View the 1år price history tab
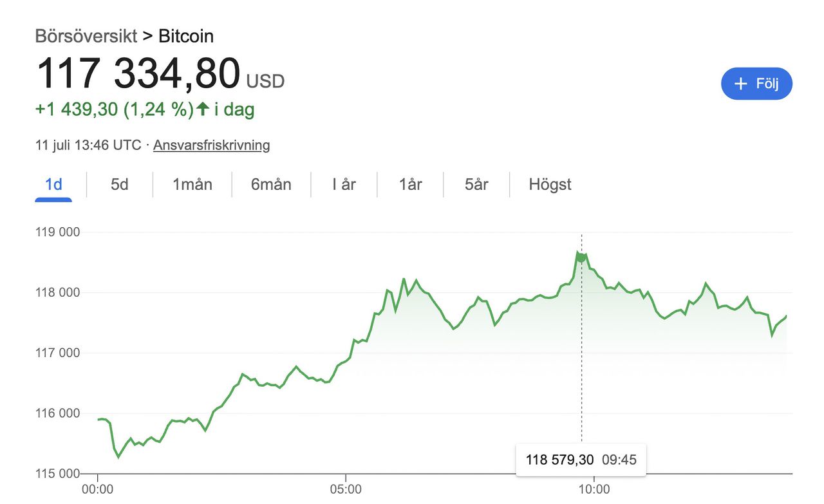Viewport: 824px width, 504px height. 410,185
